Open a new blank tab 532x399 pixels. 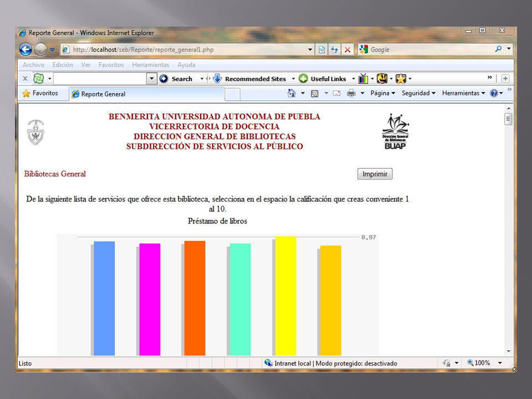[232, 94]
